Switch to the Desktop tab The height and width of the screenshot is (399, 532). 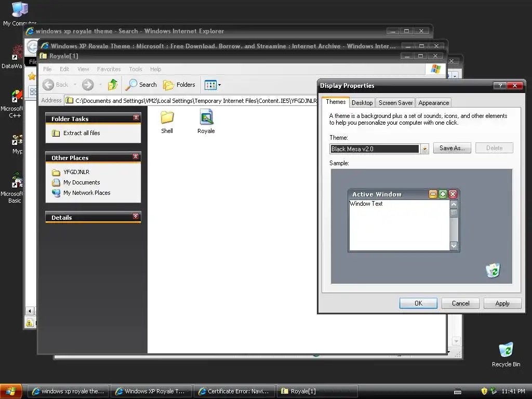[362, 103]
